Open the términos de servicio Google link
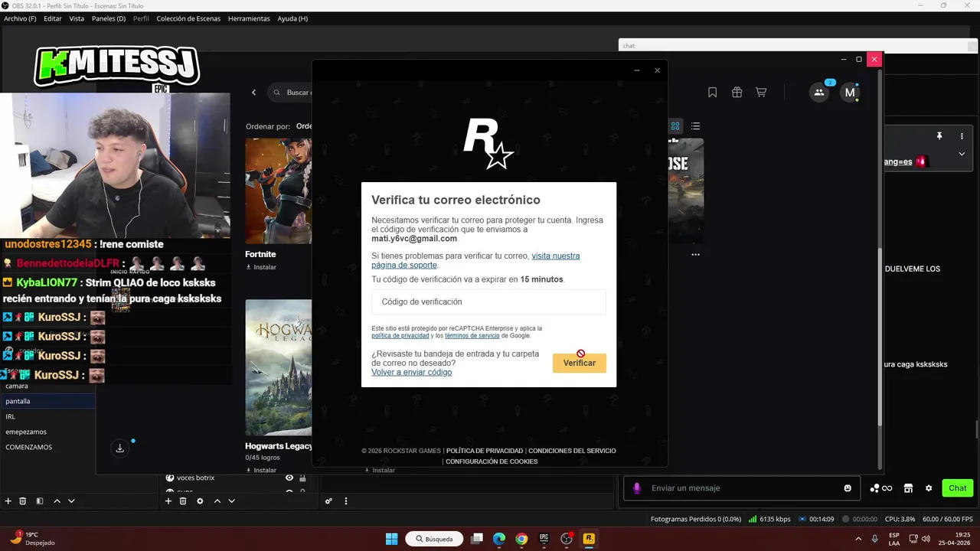The width and height of the screenshot is (980, 551). [472, 336]
